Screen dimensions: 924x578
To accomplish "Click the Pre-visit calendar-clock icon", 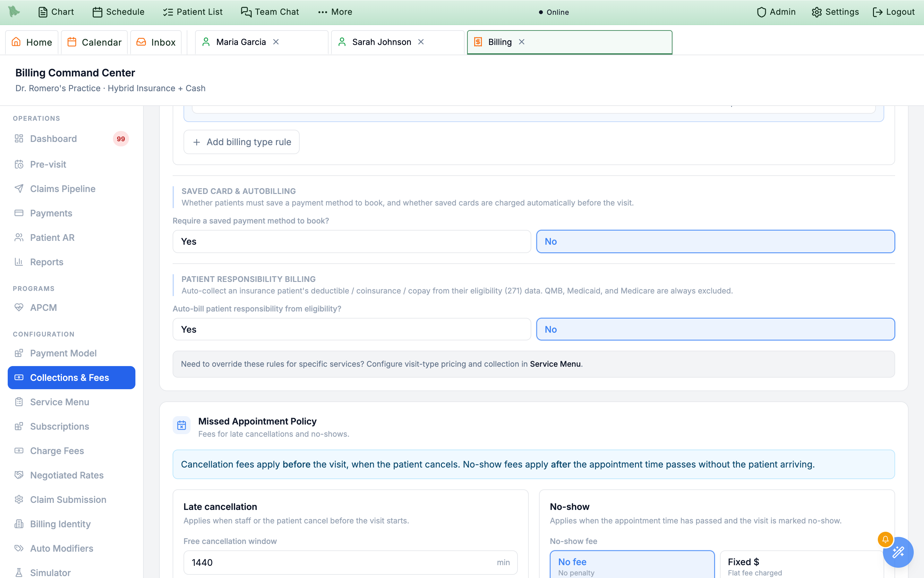I will click(19, 164).
